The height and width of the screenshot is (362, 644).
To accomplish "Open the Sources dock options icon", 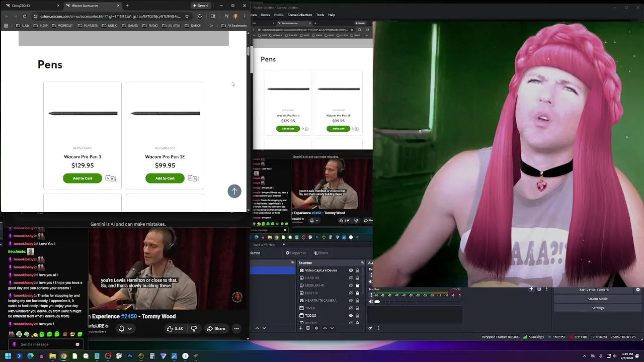I will click(362, 263).
